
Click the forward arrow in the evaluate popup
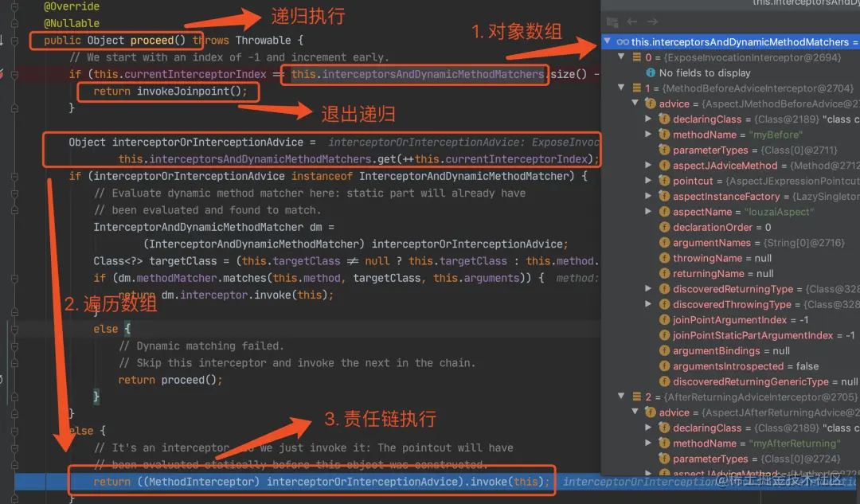[x=652, y=21]
